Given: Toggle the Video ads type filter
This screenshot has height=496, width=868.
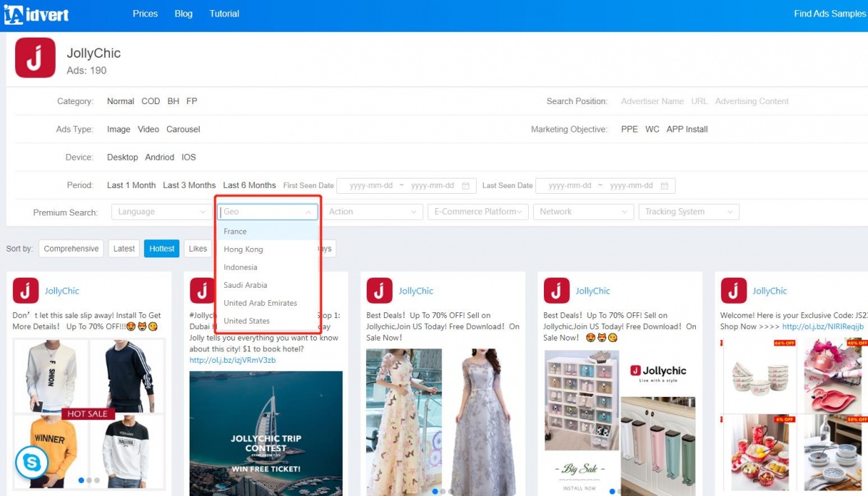Looking at the screenshot, I should pyautogui.click(x=148, y=129).
